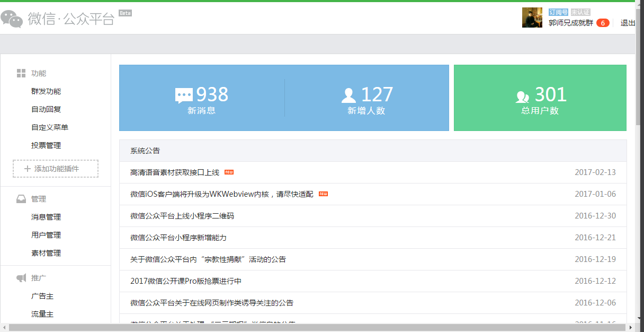
Task: Open 消息管理 in the sidebar
Action: (x=46, y=217)
